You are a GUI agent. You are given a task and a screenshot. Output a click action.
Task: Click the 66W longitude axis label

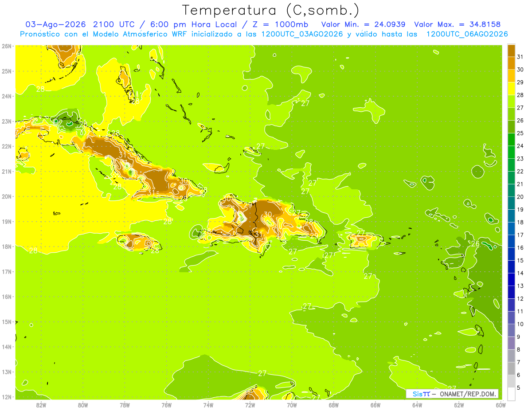point(376,405)
